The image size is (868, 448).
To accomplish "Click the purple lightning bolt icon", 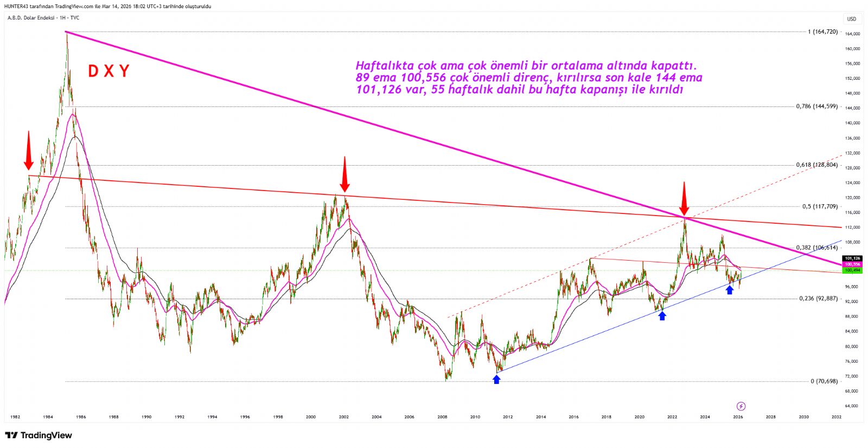I will click(x=741, y=406).
